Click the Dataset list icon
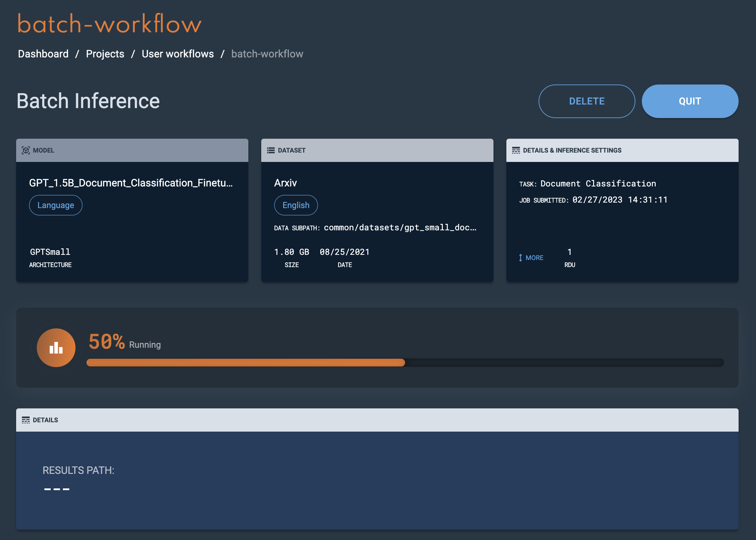 click(x=271, y=150)
